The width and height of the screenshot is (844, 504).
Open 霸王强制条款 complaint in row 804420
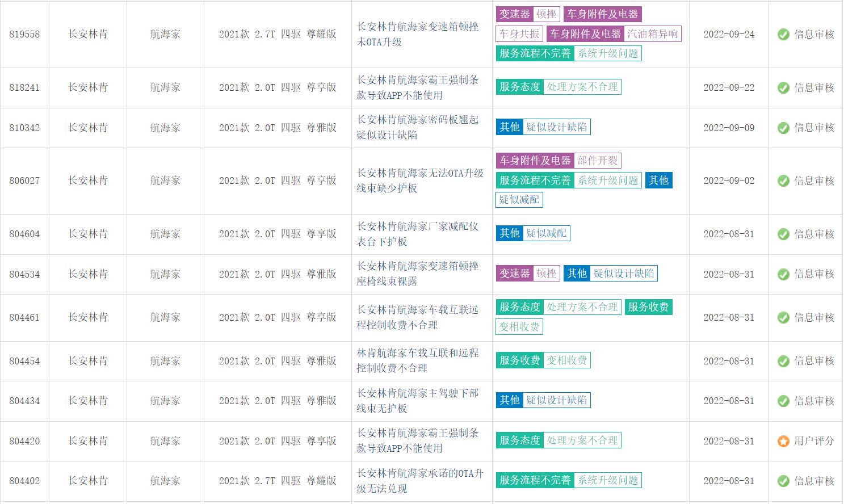tap(418, 440)
